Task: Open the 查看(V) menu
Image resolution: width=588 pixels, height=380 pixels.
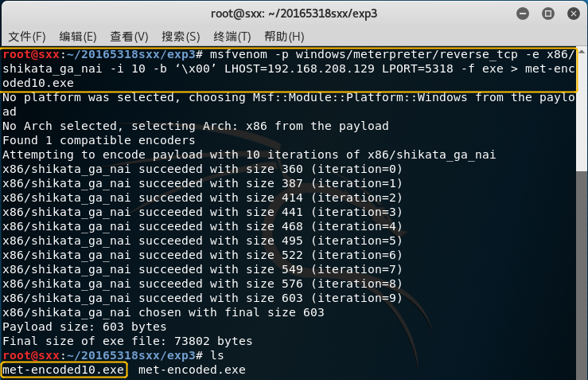Action: tap(129, 37)
